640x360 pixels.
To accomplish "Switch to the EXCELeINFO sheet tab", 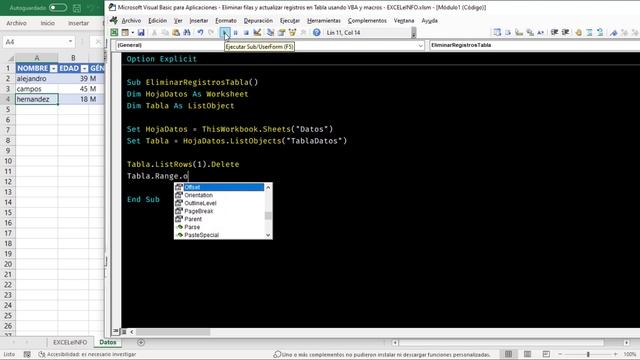I will coord(70,342).
